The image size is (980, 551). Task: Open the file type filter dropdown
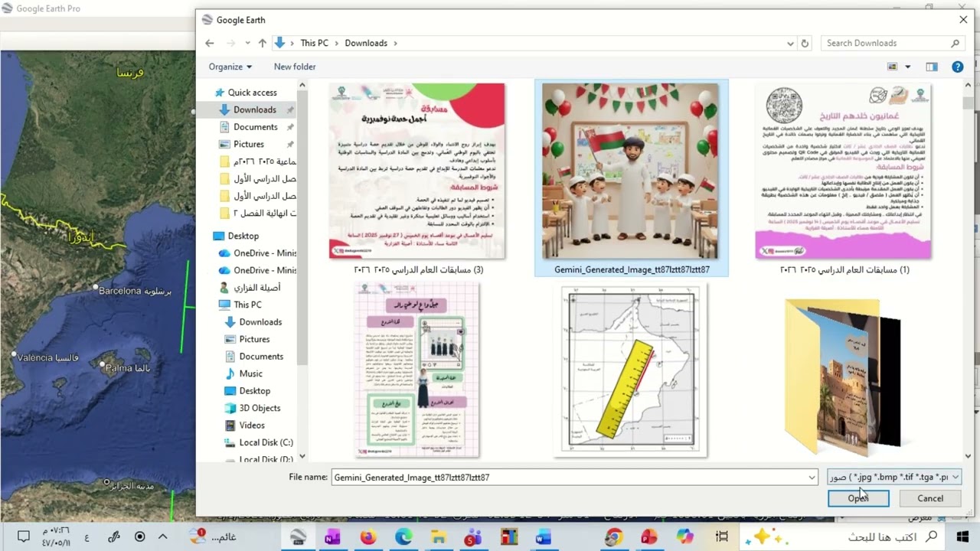pos(894,478)
